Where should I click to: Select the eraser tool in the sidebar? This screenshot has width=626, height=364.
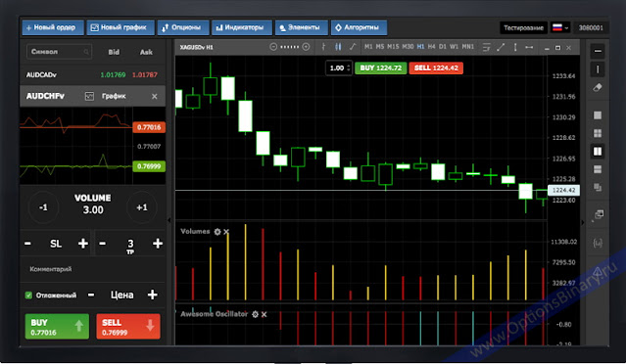[598, 87]
